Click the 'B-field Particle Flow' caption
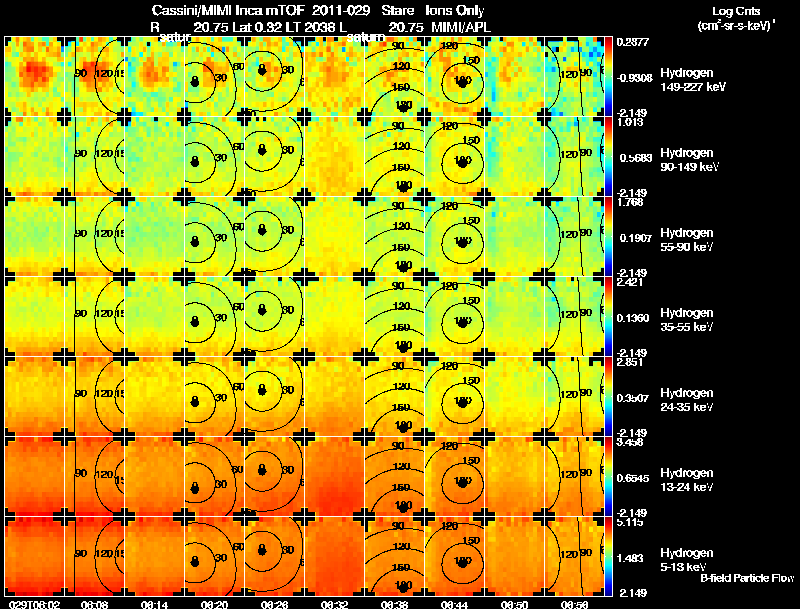 [747, 578]
